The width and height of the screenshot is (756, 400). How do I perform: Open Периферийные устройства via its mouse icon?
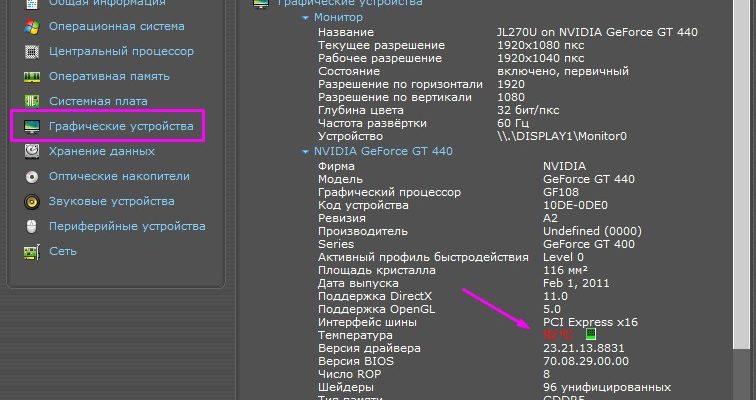tap(32, 227)
